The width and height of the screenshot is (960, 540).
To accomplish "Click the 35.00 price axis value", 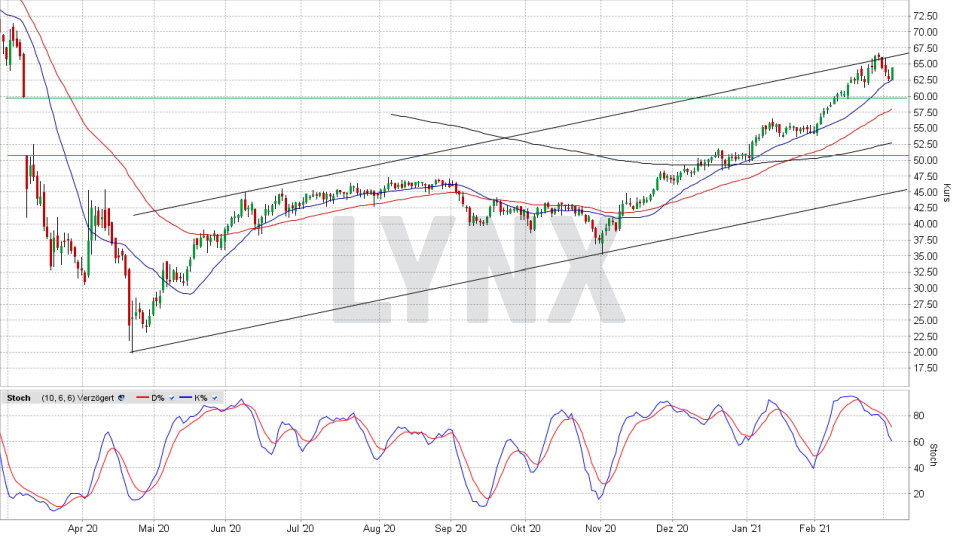I will pyautogui.click(x=924, y=256).
